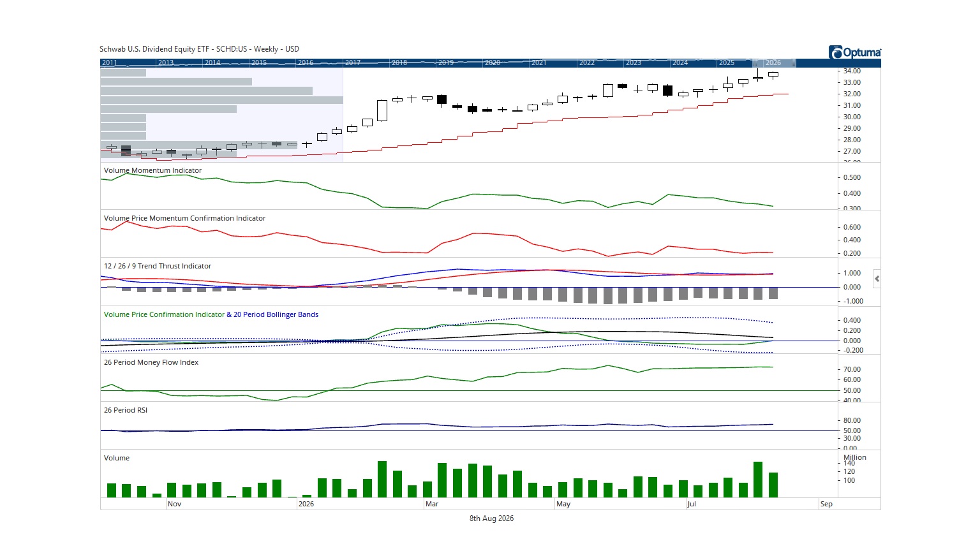
Task: Select the Volume Momentum Indicator label
Action: click(152, 170)
